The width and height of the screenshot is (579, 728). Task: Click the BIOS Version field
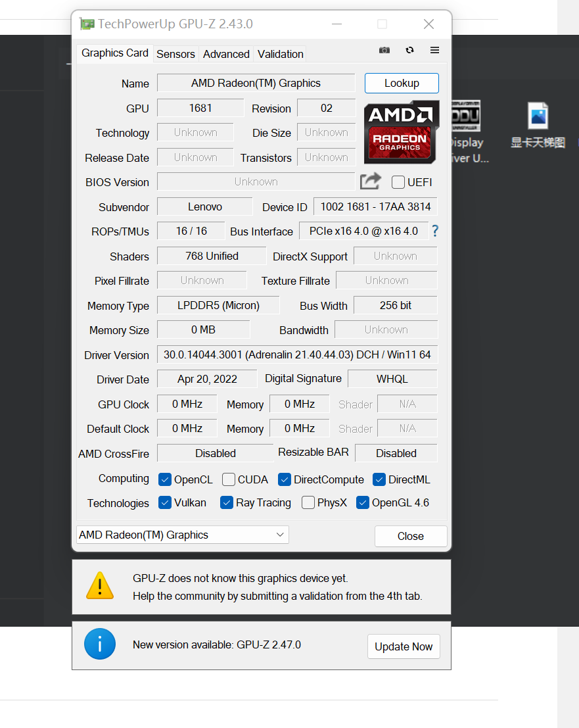coord(256,182)
